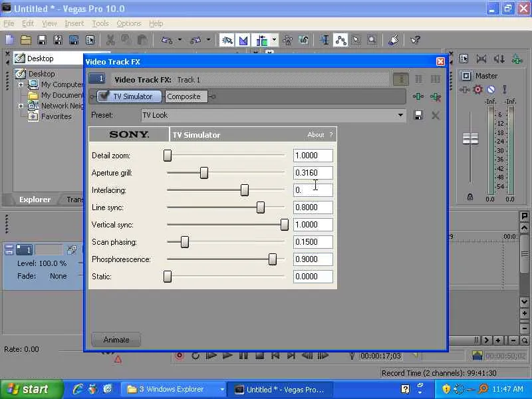Switch to the Explorer tab
The width and height of the screenshot is (532, 399).
(x=35, y=199)
